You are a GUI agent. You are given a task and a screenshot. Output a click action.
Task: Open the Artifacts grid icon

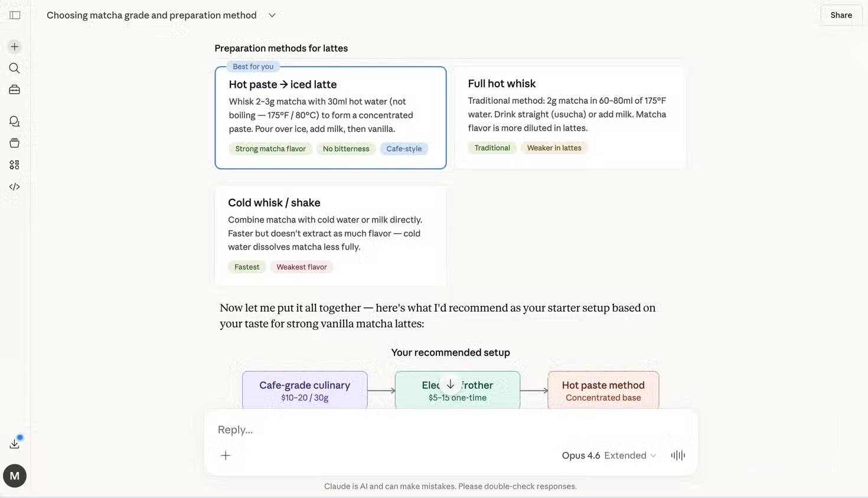(x=15, y=165)
